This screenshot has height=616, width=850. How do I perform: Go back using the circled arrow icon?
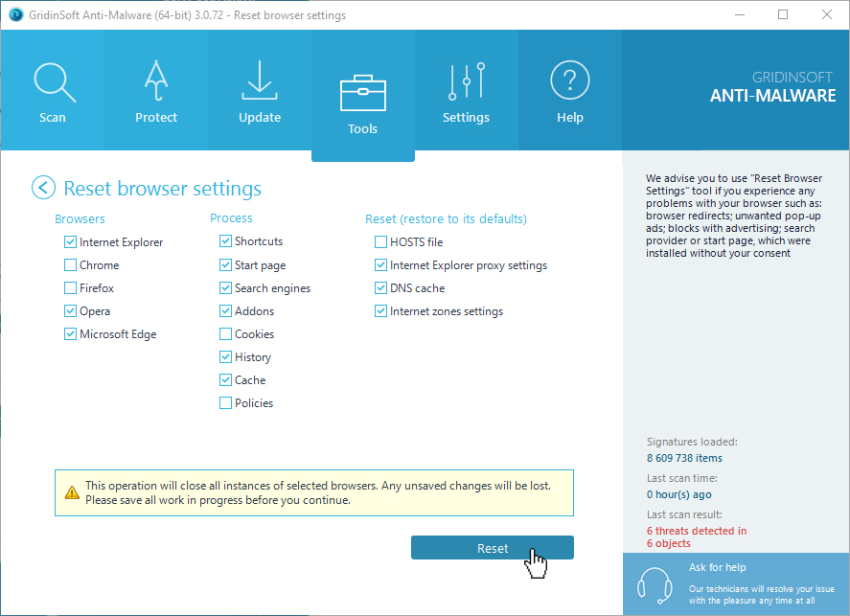pyautogui.click(x=43, y=188)
